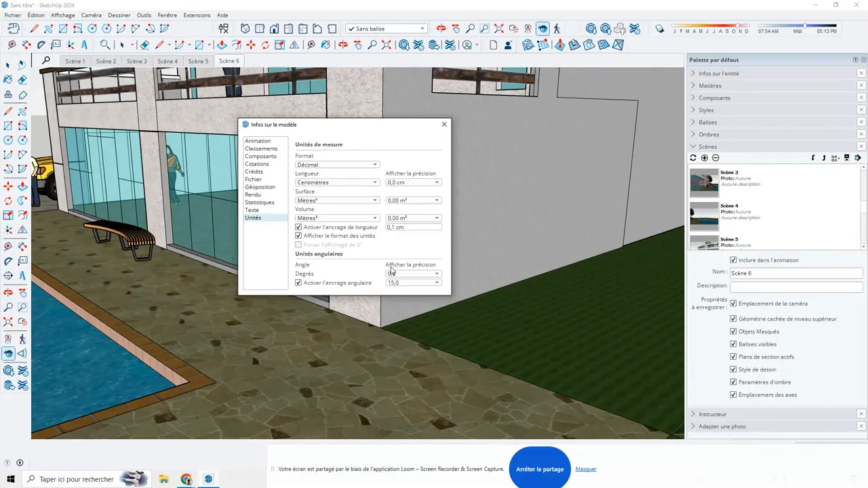Switch to the Scène 3 tab
The width and height of the screenshot is (868, 488).
[136, 61]
